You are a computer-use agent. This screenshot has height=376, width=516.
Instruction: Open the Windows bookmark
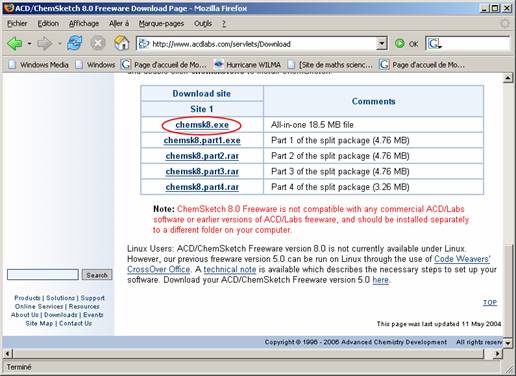click(x=95, y=65)
